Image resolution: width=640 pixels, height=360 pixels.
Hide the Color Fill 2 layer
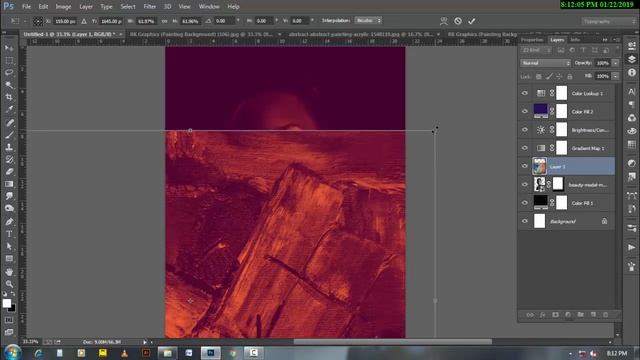click(x=525, y=111)
